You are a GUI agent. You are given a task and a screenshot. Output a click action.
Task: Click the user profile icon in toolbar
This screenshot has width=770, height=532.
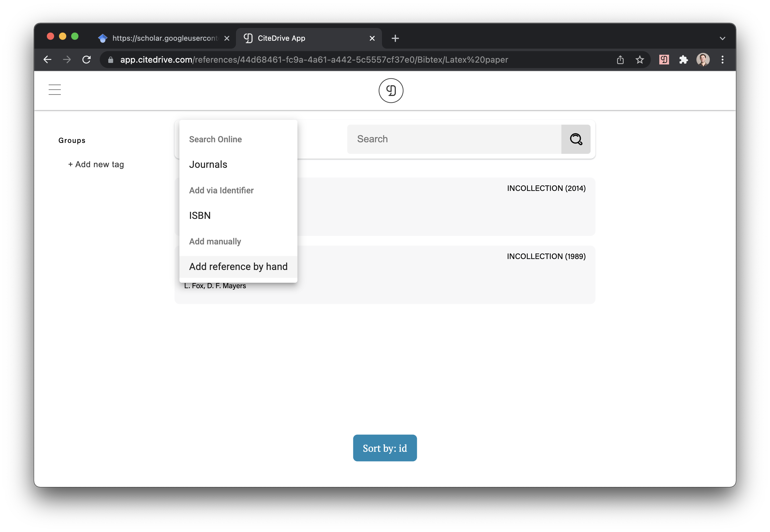tap(703, 60)
